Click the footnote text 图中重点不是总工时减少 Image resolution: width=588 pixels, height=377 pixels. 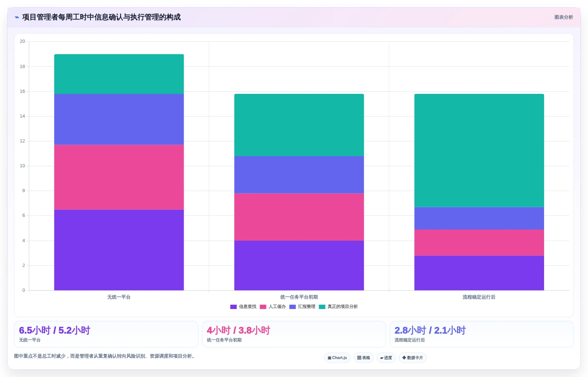pyautogui.click(x=105, y=356)
